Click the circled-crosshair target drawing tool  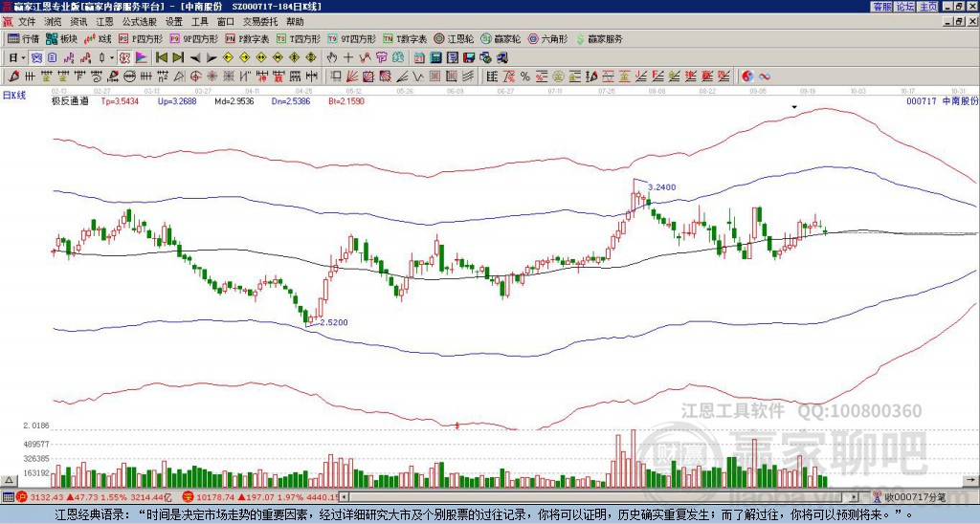click(195, 76)
